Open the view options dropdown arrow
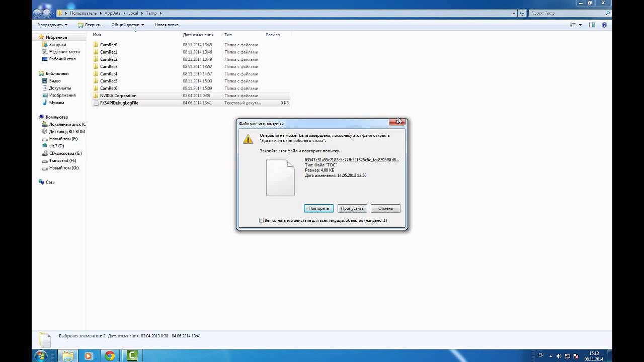Image resolution: width=644 pixels, height=362 pixels. point(580,25)
